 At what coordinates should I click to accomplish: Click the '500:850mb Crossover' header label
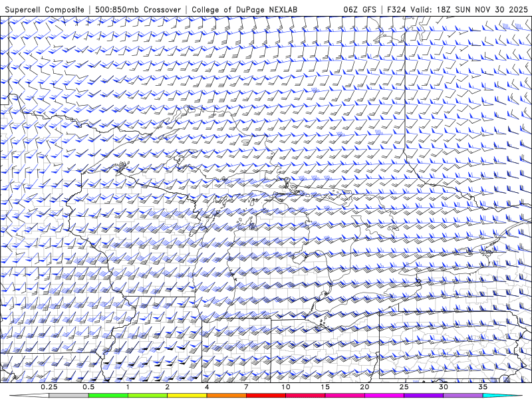[138, 10]
